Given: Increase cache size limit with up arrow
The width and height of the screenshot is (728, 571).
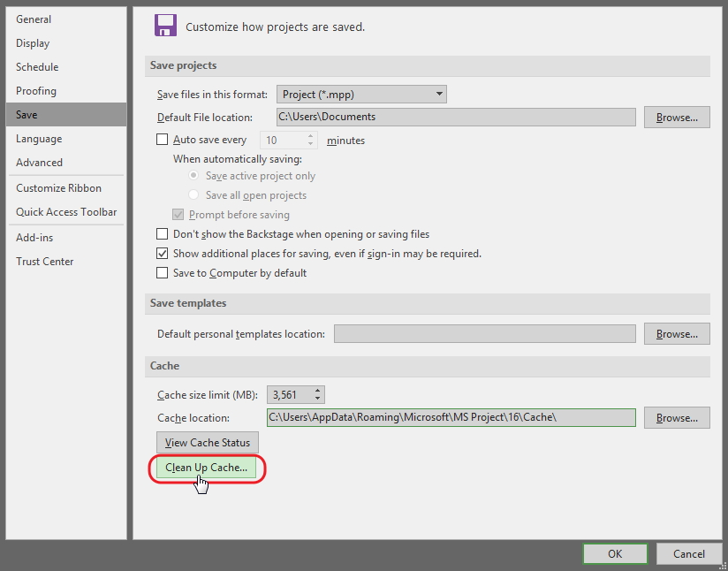Looking at the screenshot, I should 317,391.
